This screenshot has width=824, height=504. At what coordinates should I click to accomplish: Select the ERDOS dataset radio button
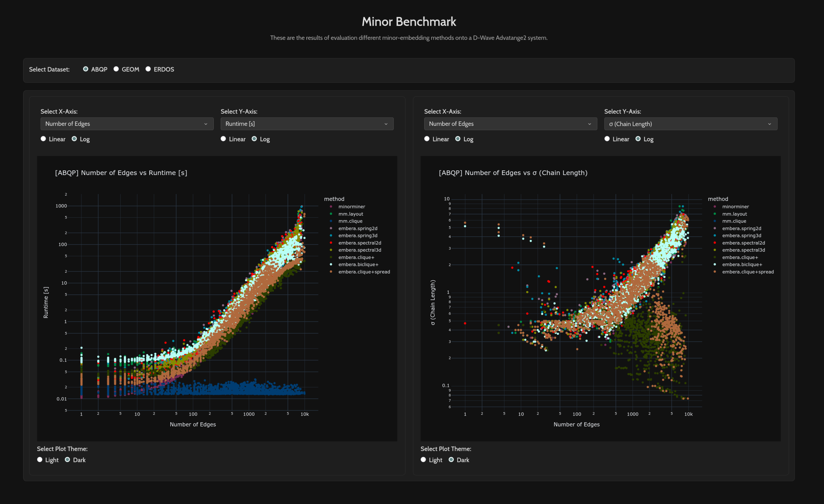click(148, 69)
